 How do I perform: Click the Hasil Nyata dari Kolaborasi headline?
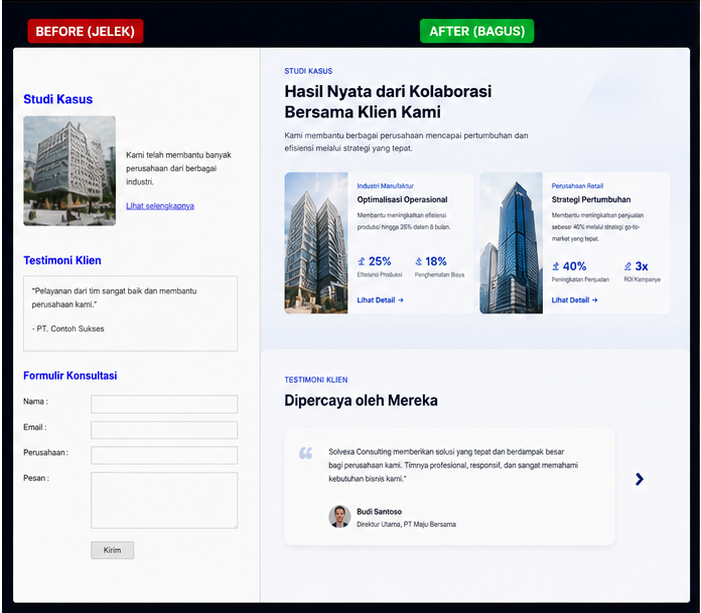pos(388,101)
